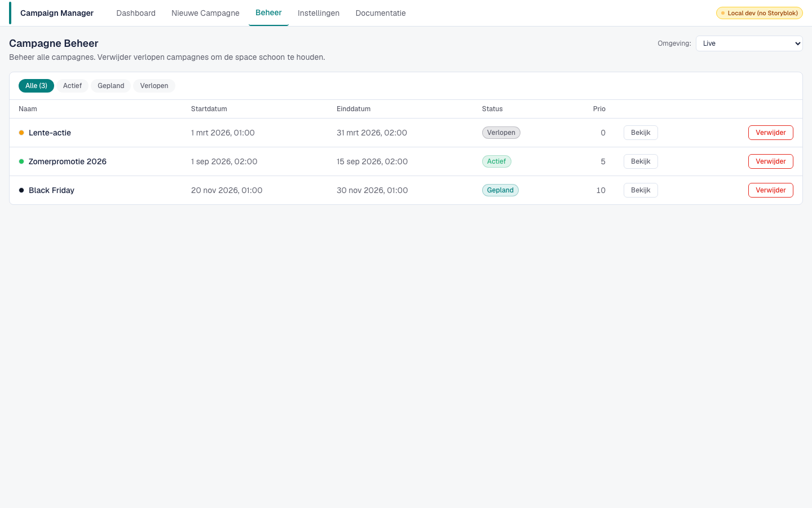Click the Campaign Manager title
812x508 pixels.
click(57, 13)
